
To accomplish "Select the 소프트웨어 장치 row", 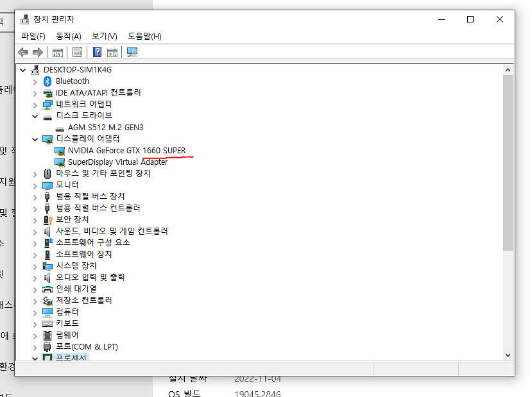I will (x=83, y=254).
